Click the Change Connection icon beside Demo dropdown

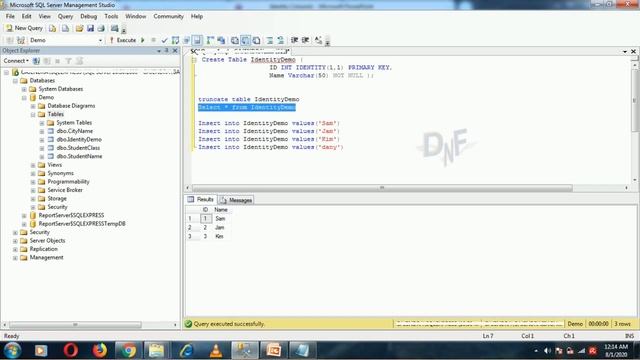21,40
